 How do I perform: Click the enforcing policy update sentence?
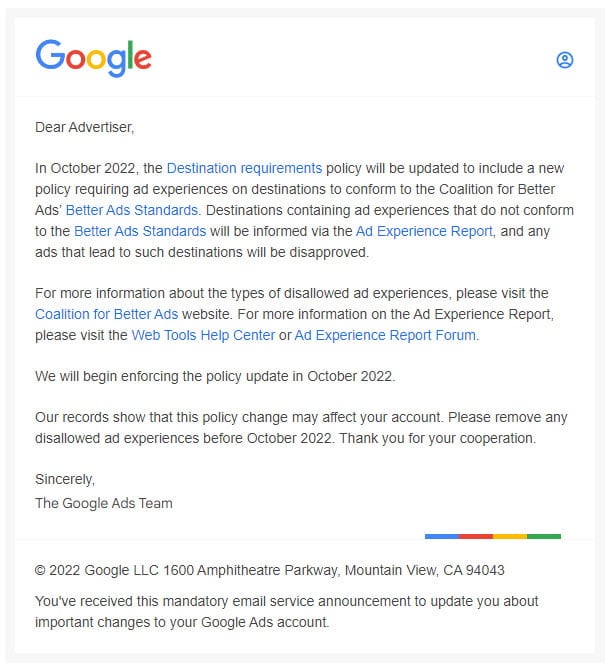(215, 376)
